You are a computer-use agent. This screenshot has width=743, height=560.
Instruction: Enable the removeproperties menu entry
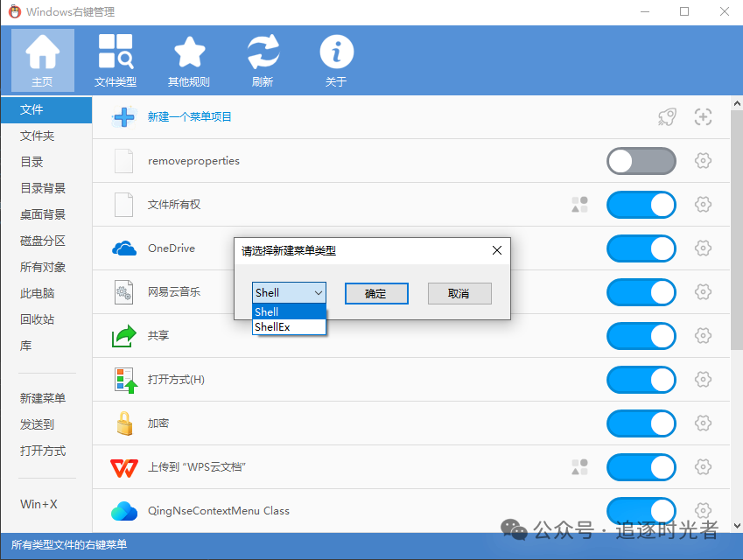click(641, 161)
